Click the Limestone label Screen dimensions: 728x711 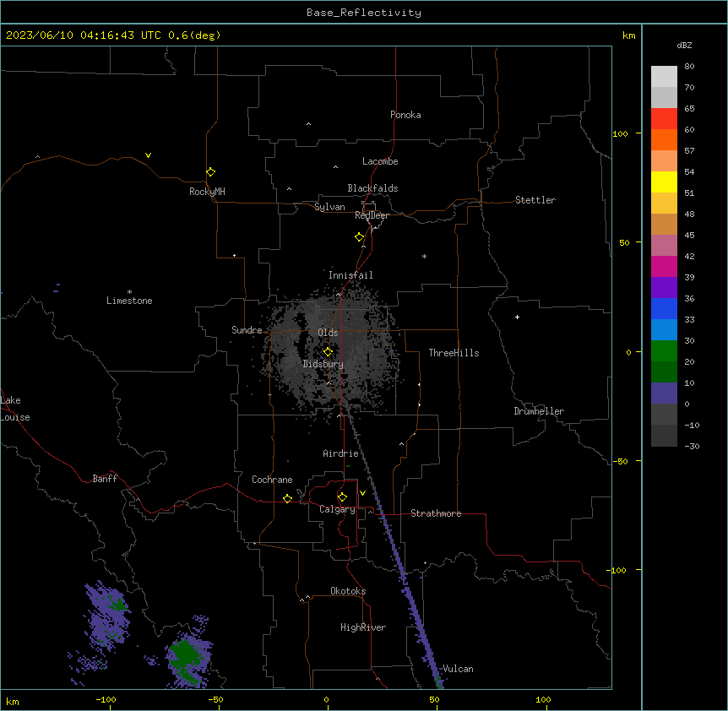(x=129, y=301)
